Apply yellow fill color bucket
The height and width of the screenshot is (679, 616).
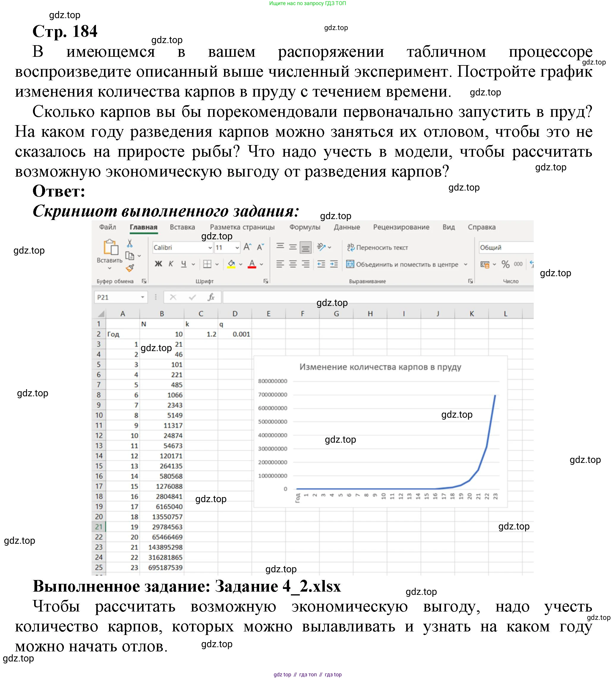click(231, 264)
